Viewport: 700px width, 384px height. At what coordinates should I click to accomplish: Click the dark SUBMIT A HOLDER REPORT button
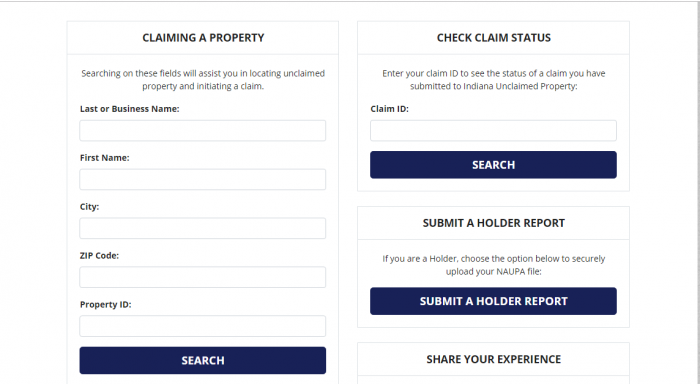coord(493,301)
